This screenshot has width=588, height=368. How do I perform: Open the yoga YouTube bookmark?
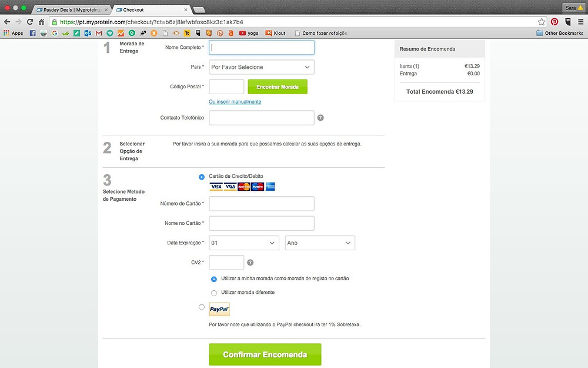coord(249,33)
